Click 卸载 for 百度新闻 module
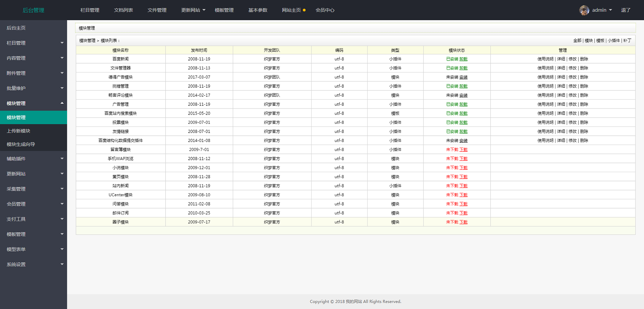Viewport: 644px width, 309px height. pyautogui.click(x=463, y=59)
